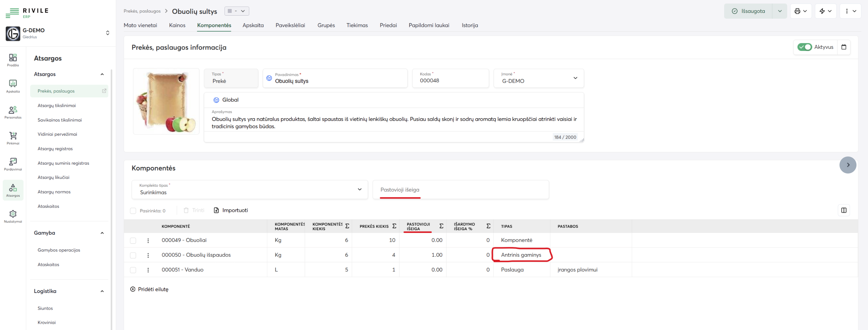The height and width of the screenshot is (330, 868).
Task: Toggle the Aktyvus switch off
Action: point(804,47)
